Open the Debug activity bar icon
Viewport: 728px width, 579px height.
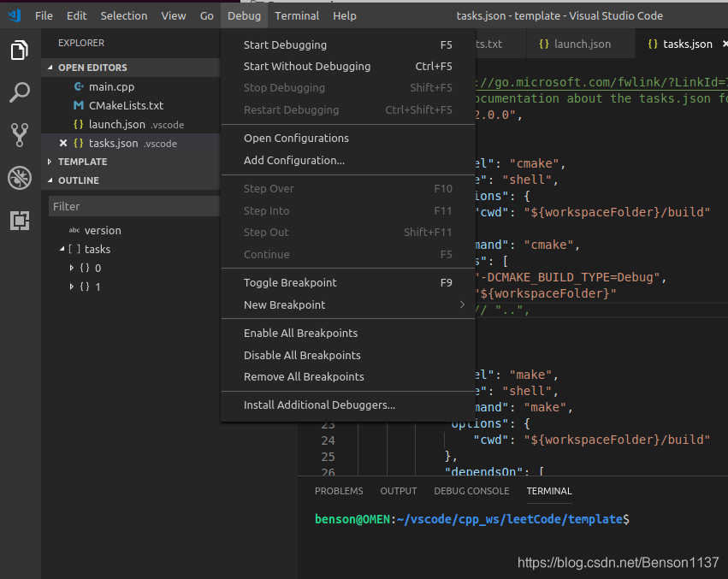point(20,178)
